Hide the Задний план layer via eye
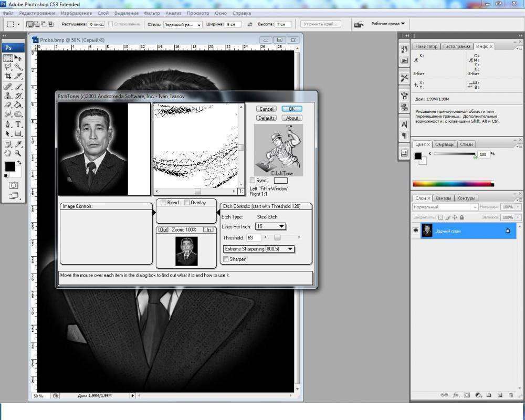Viewport: 525px width, 420px height. (416, 230)
